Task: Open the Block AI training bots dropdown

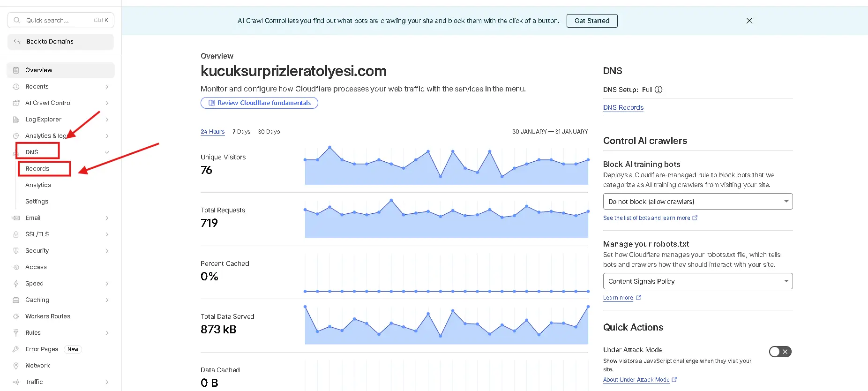Action: click(697, 202)
